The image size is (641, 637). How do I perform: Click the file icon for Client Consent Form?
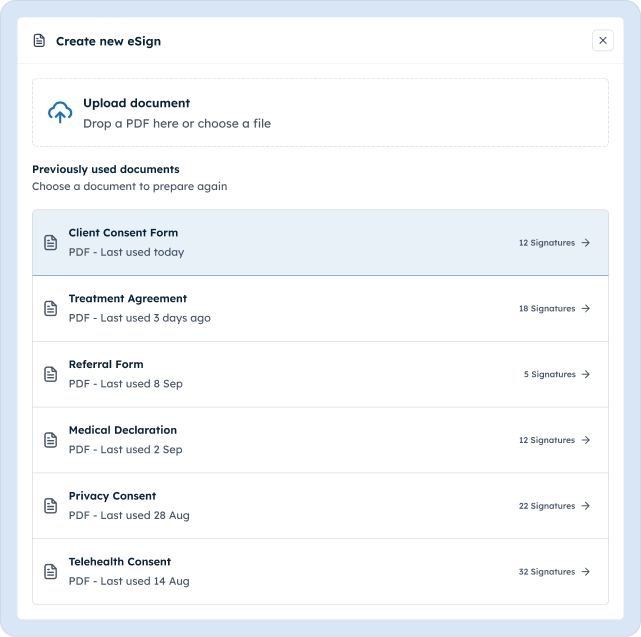click(x=51, y=242)
